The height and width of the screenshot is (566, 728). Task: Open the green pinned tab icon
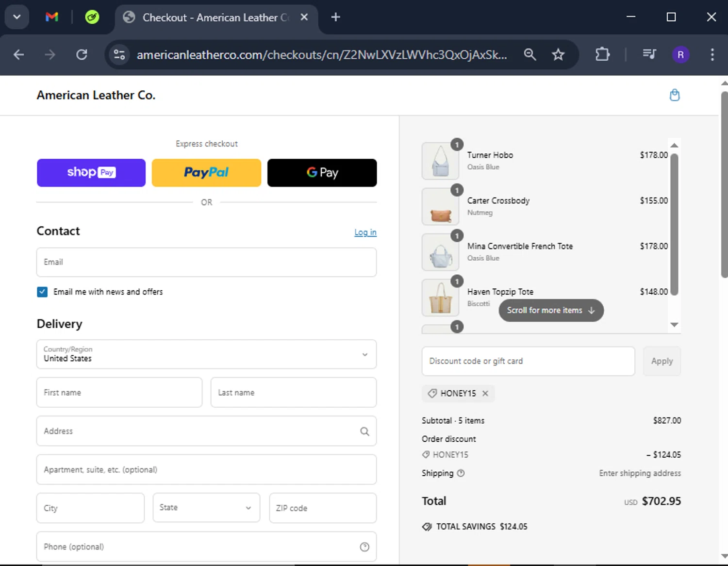[92, 17]
